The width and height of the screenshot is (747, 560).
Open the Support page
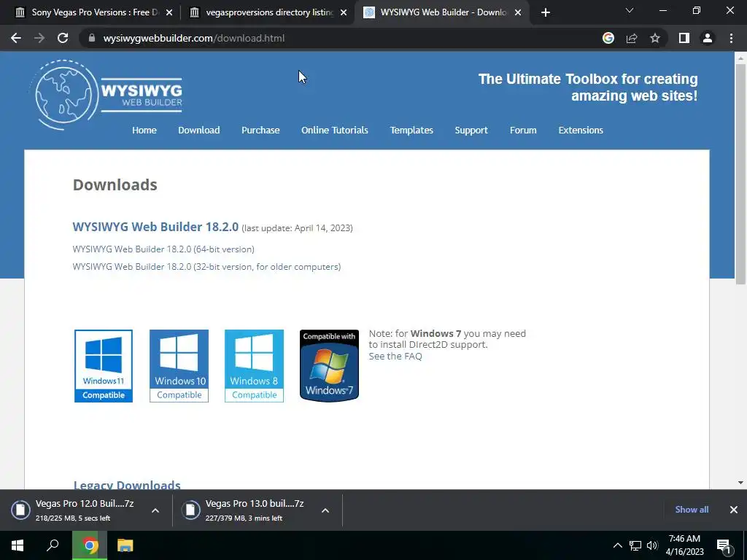[471, 130]
